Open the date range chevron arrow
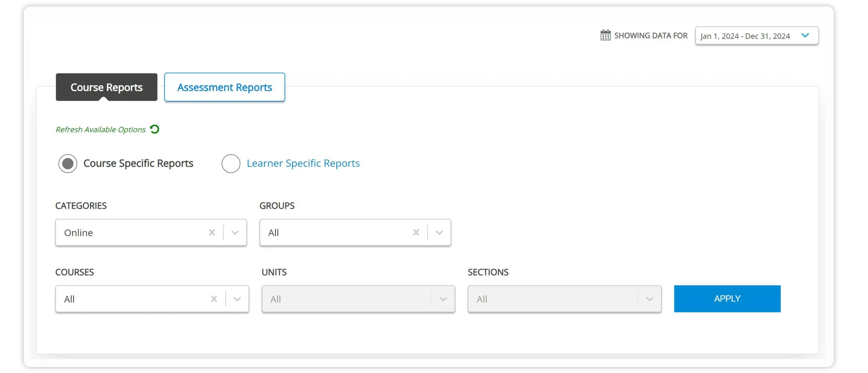 805,35
